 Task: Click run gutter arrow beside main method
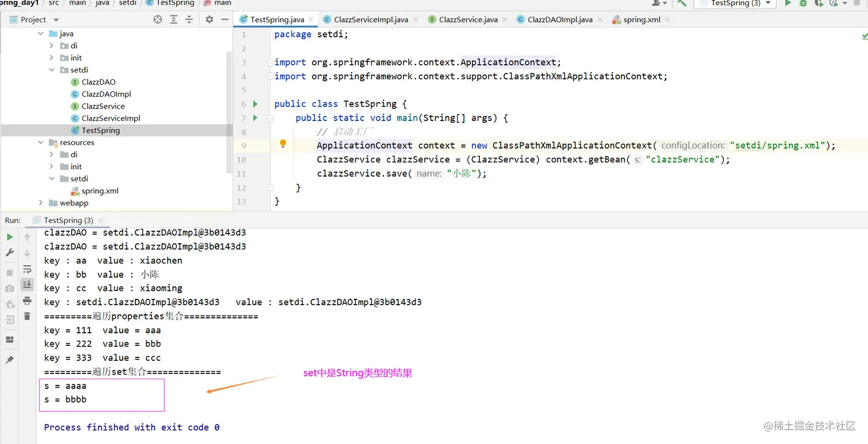[x=255, y=118]
